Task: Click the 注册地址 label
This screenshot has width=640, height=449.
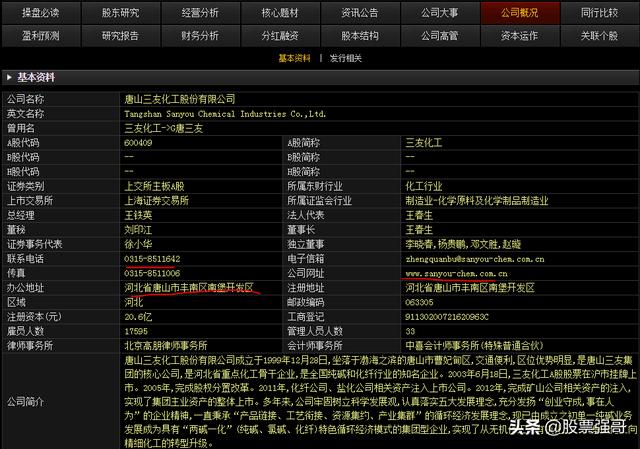Action: point(305,288)
